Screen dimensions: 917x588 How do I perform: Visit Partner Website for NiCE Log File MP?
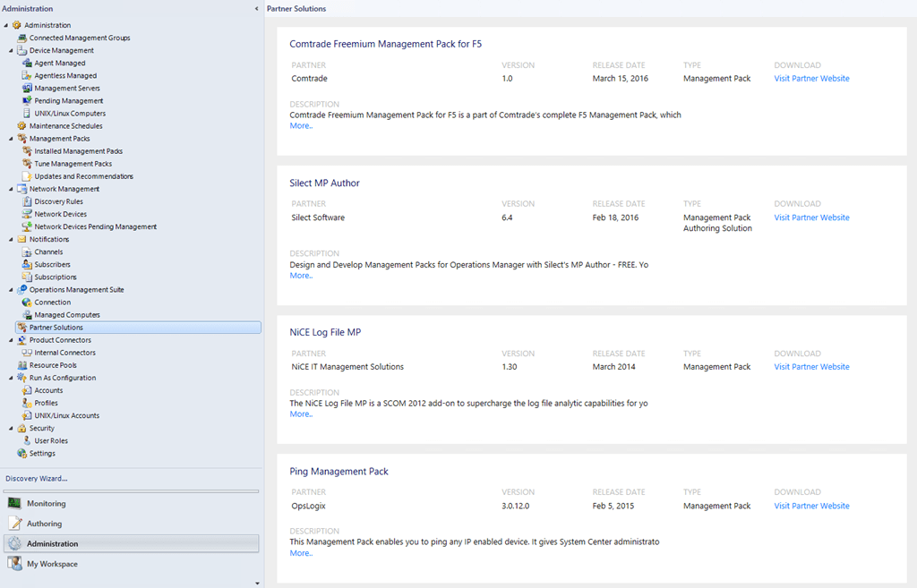[811, 366]
